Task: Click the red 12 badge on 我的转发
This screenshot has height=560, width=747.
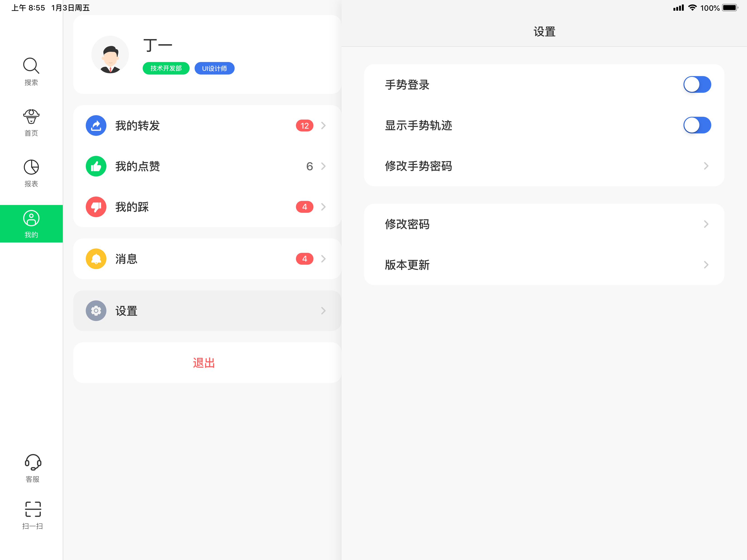Action: click(305, 126)
